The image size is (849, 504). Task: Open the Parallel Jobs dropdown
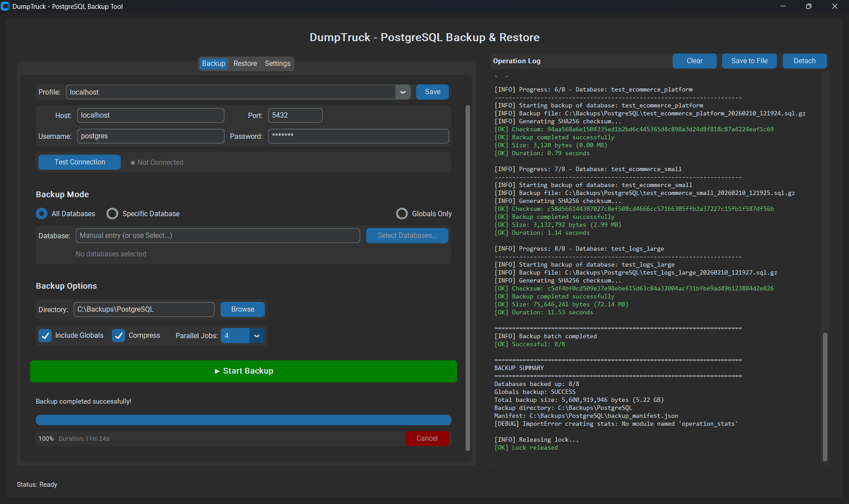[x=256, y=336]
